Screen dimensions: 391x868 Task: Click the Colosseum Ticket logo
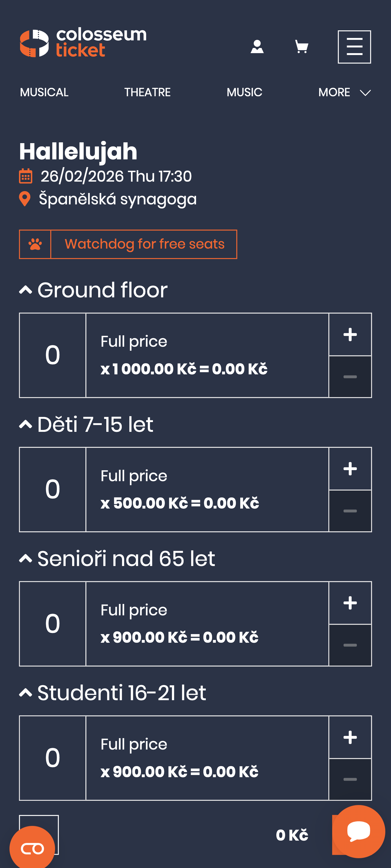(x=83, y=43)
